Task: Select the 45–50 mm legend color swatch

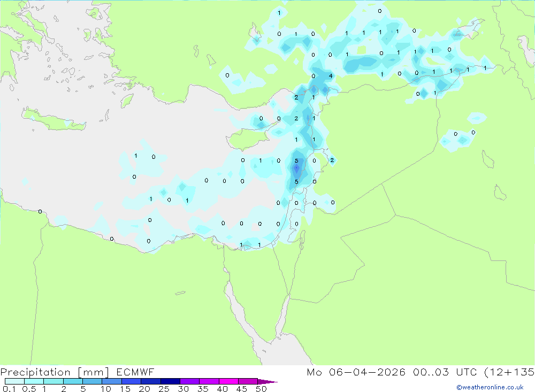Action: click(x=248, y=381)
